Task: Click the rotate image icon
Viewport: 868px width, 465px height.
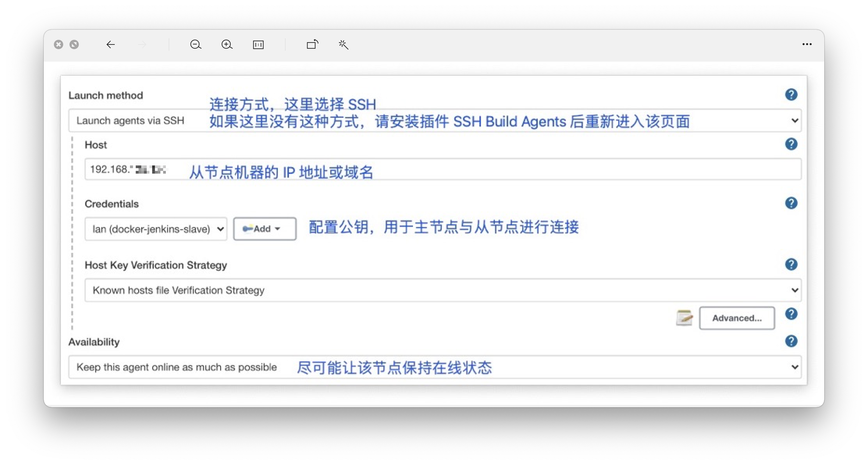Action: (x=312, y=44)
